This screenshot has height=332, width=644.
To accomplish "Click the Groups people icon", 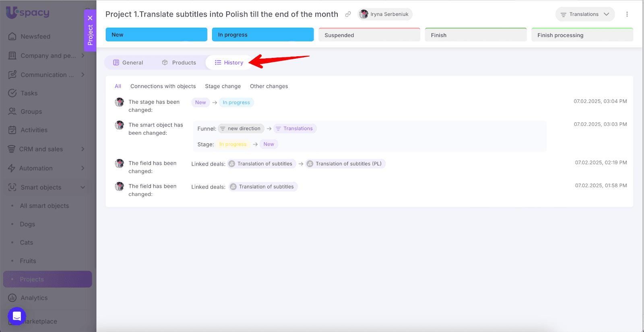I will 12,112.
